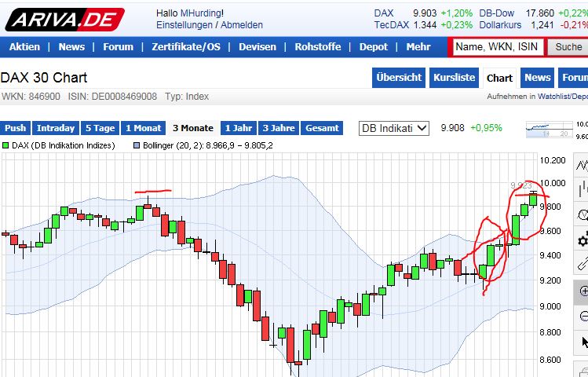The width and height of the screenshot is (588, 377).
Task: Select the 3 Monate timeframe
Action: [x=193, y=128]
